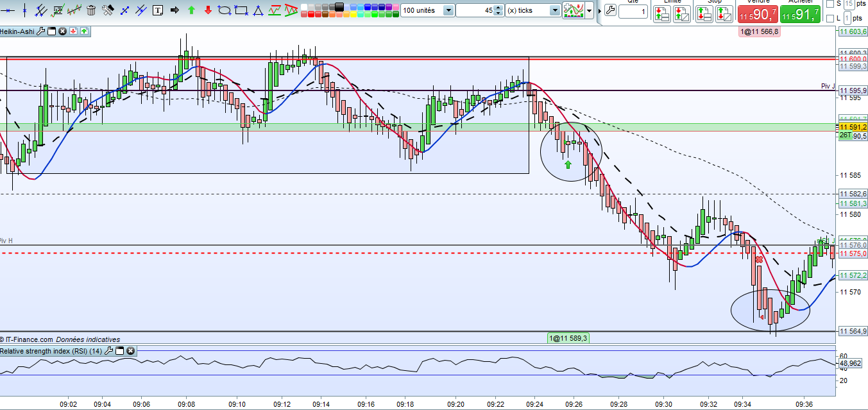Pick the yellow color swatch
The height and width of the screenshot is (410, 868).
pyautogui.click(x=353, y=14)
